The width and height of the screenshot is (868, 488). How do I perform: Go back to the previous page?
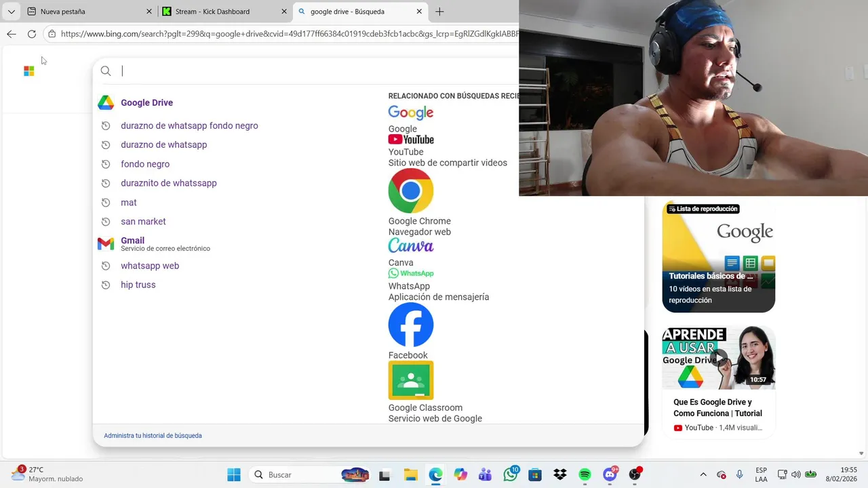(12, 34)
